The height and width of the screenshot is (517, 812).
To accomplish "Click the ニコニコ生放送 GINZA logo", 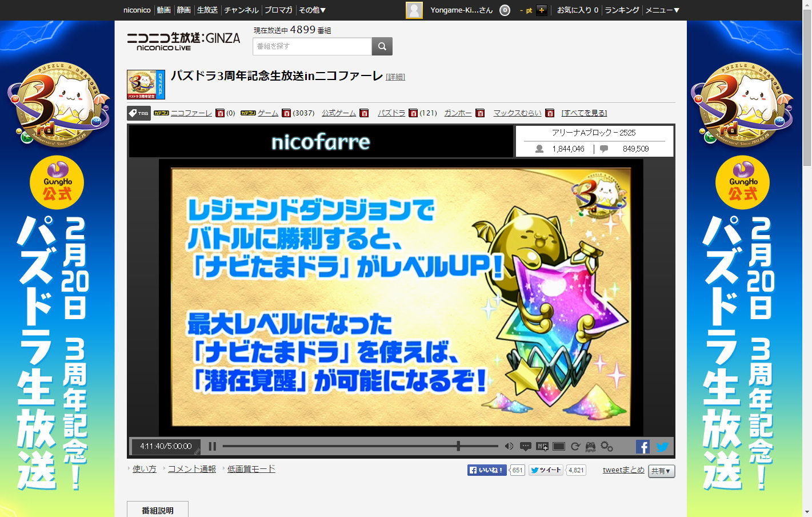I will (x=183, y=41).
